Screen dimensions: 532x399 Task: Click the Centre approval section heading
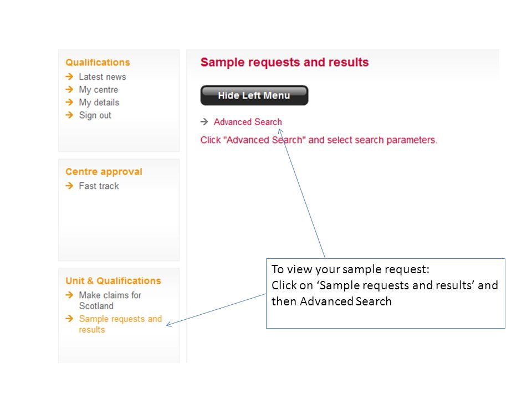click(x=104, y=172)
